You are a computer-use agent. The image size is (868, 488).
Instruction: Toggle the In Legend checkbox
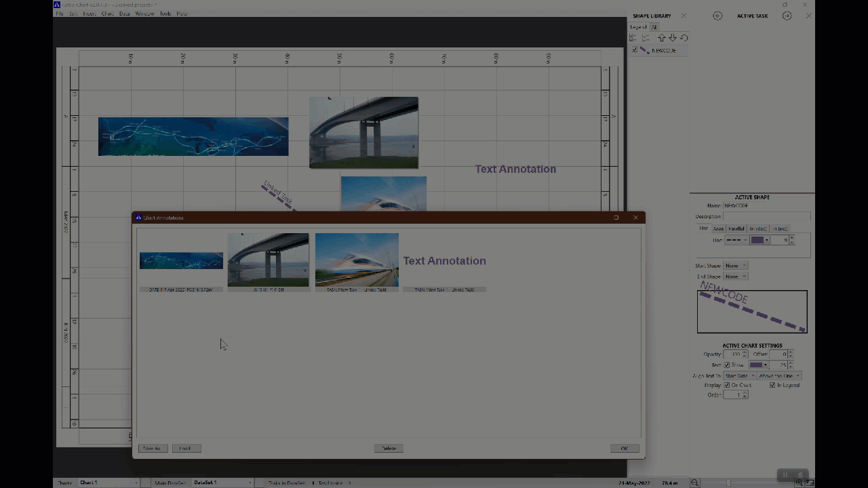click(x=772, y=385)
